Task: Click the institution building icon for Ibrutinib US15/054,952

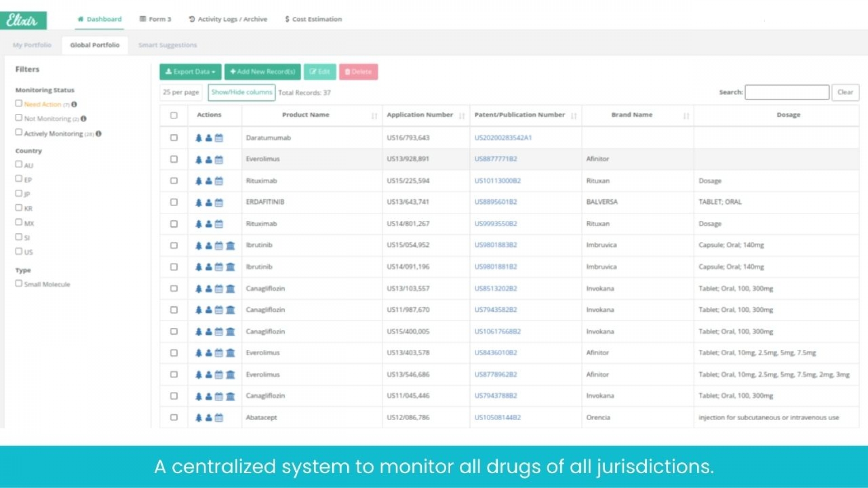Action: [x=231, y=246]
